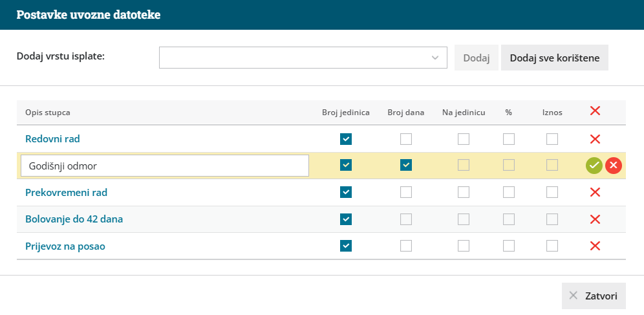Click the red X in the table header
The width and height of the screenshot is (644, 315).
596,111
